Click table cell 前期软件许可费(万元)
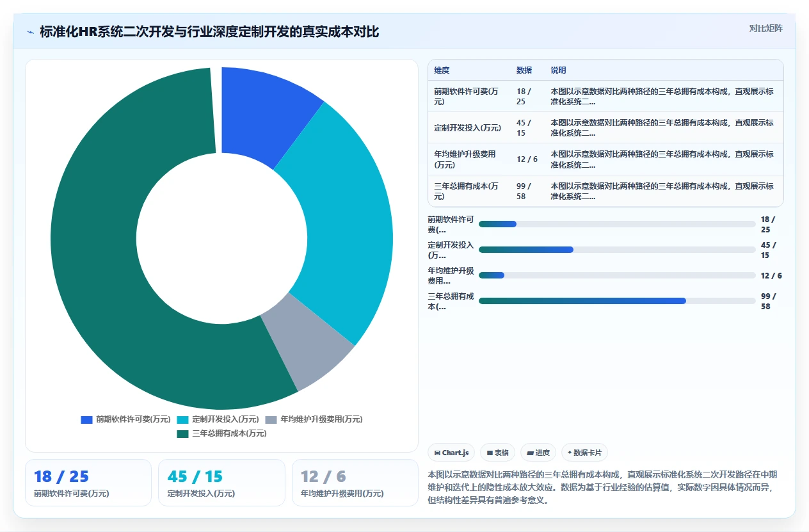 [469, 96]
